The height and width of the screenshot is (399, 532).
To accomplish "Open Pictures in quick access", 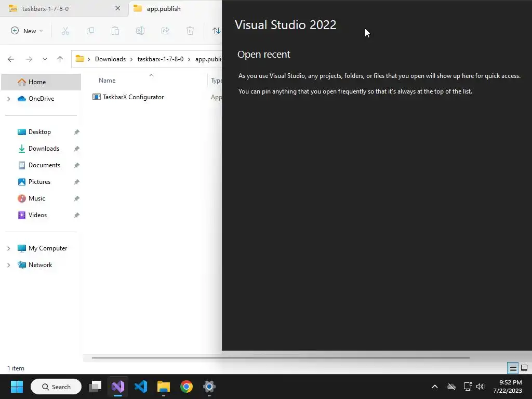I will pyautogui.click(x=39, y=181).
